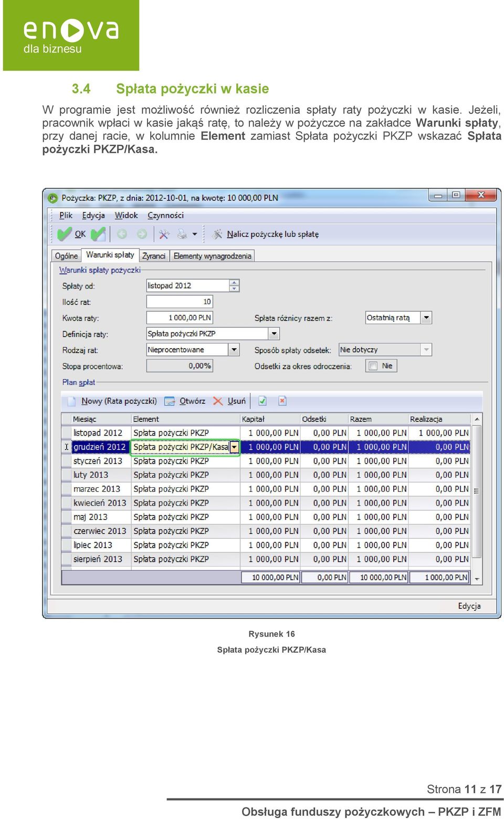Expand Sposób spłaty odsetek dropdown

(x=426, y=350)
